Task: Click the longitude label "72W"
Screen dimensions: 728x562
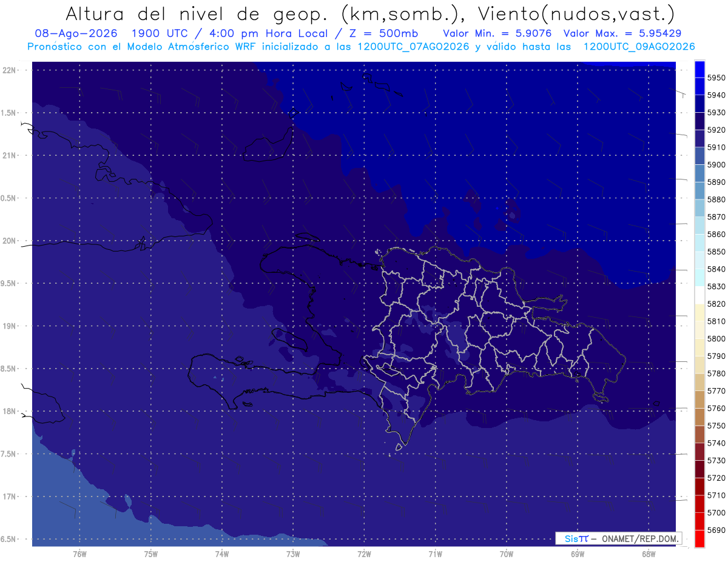Action: tap(364, 554)
